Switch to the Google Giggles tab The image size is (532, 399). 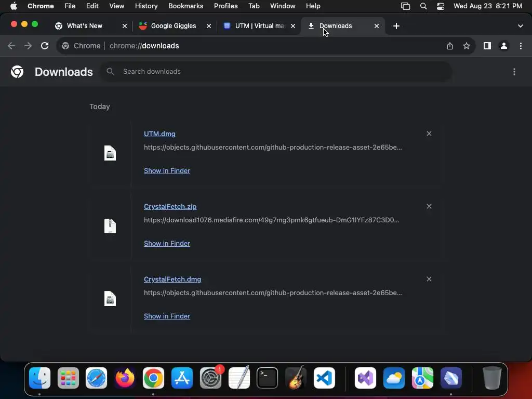[174, 26]
